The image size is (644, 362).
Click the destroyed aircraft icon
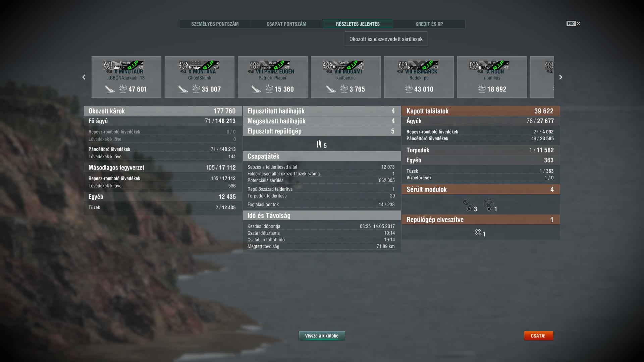(319, 144)
